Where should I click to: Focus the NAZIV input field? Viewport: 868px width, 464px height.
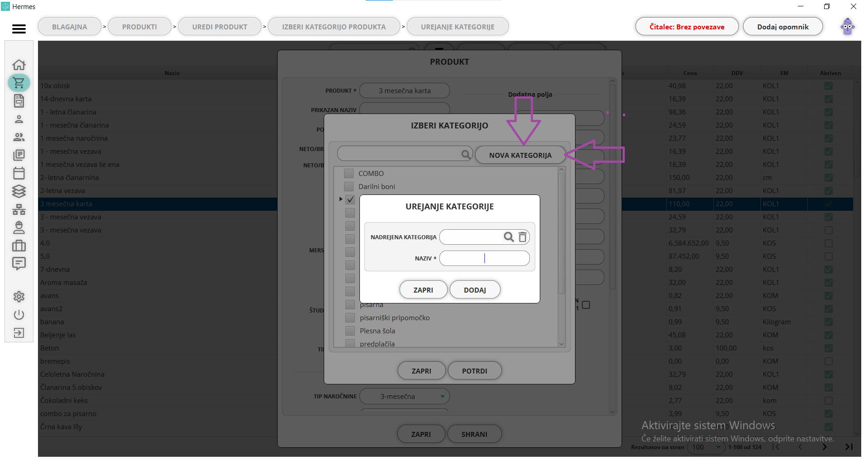click(485, 258)
